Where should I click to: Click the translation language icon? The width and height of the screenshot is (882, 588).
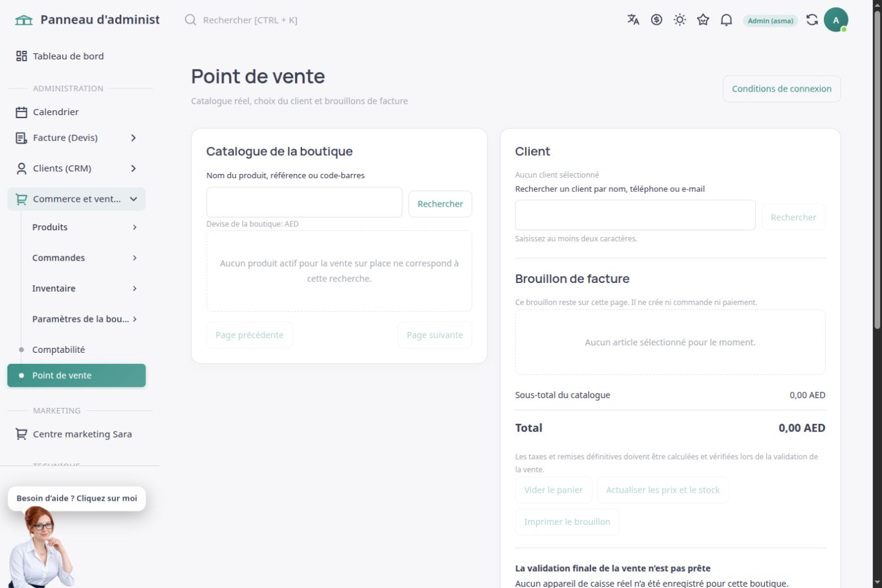633,20
